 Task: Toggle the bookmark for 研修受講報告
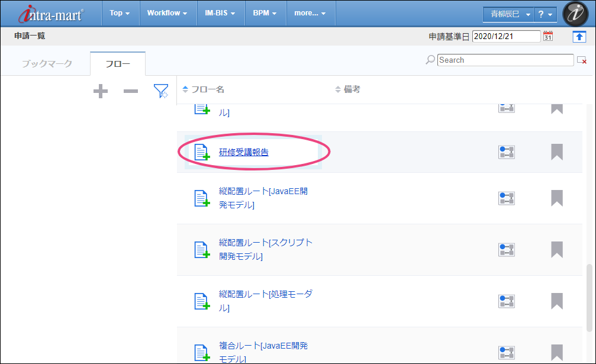(x=556, y=152)
